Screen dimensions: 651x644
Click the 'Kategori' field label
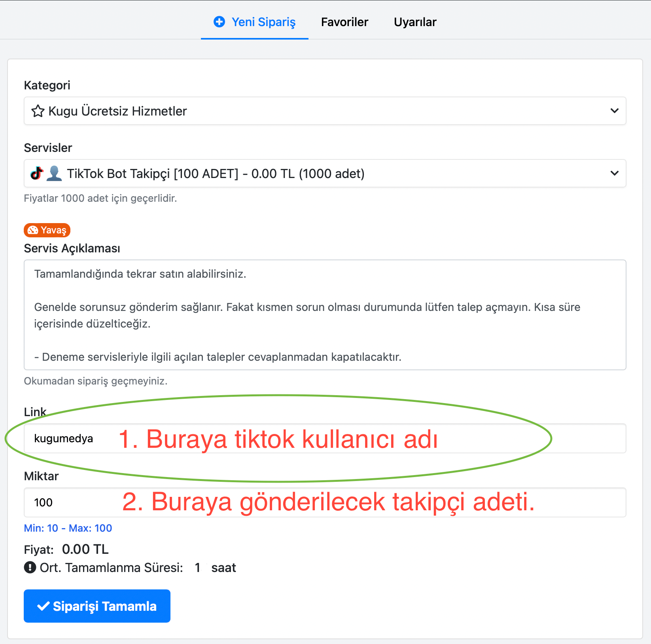click(47, 85)
